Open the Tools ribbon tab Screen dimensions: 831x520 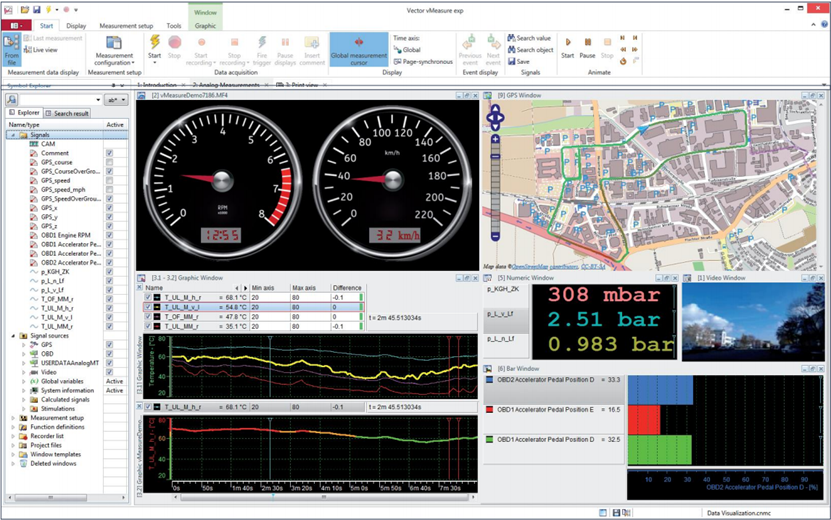174,25
